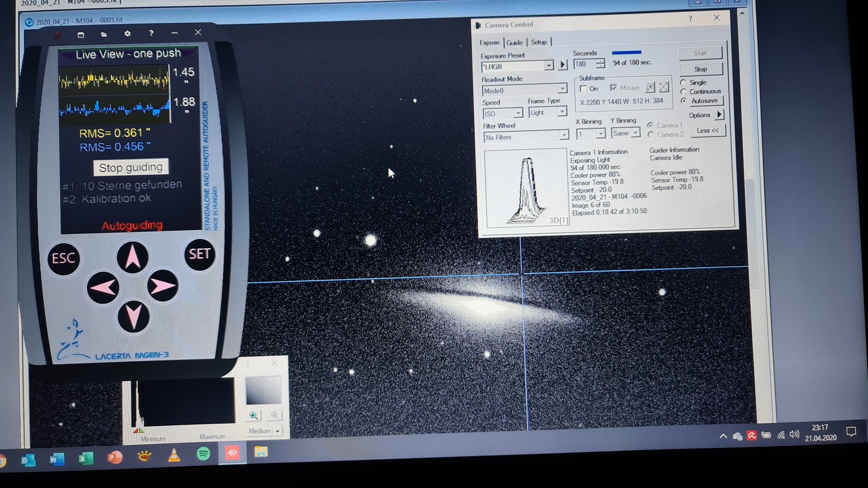This screenshot has width=868, height=488.
Task: Toggle the Subframe Mouse checkbox
Action: click(613, 88)
